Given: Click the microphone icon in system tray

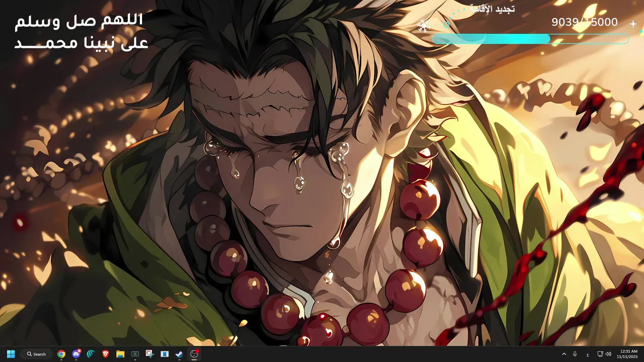Looking at the screenshot, I should [575, 354].
